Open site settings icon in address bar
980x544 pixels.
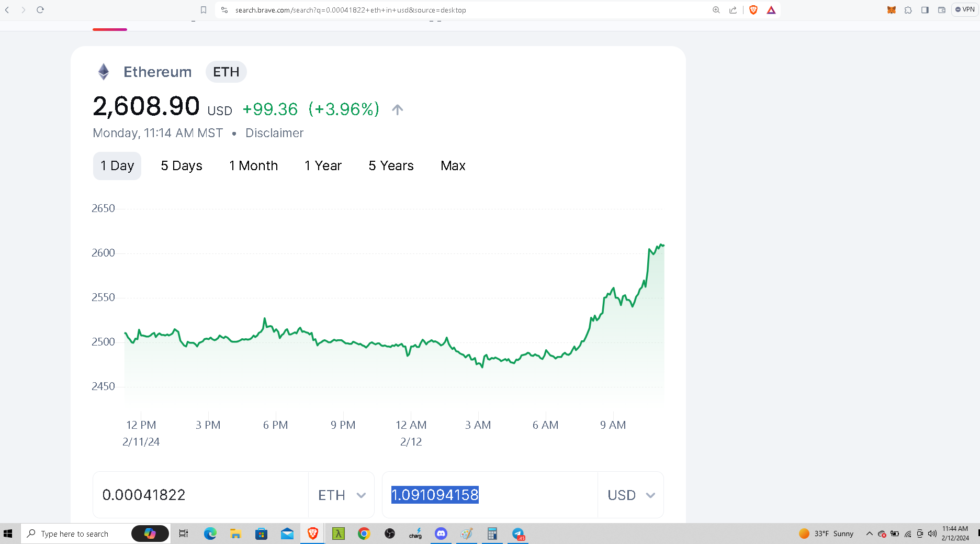tap(224, 10)
